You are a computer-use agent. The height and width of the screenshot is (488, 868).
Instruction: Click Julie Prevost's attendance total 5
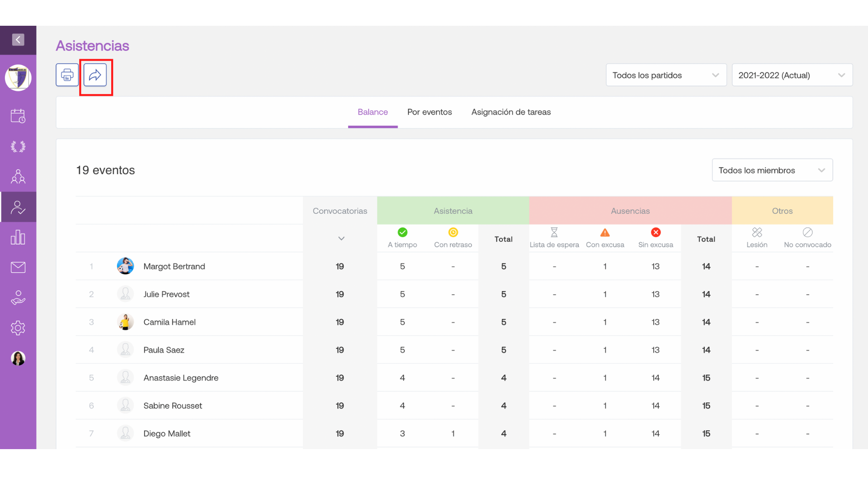click(x=504, y=294)
